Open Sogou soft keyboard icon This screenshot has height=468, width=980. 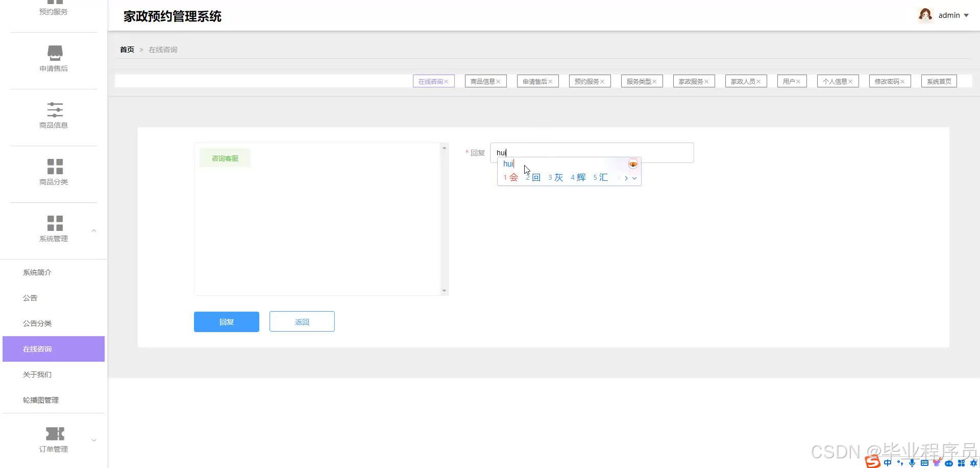[924, 463]
